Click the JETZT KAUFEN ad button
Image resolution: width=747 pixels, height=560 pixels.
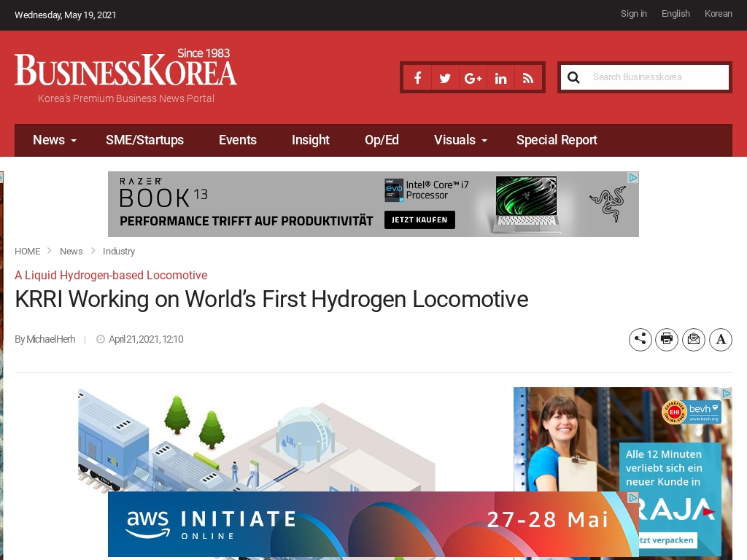click(419, 220)
